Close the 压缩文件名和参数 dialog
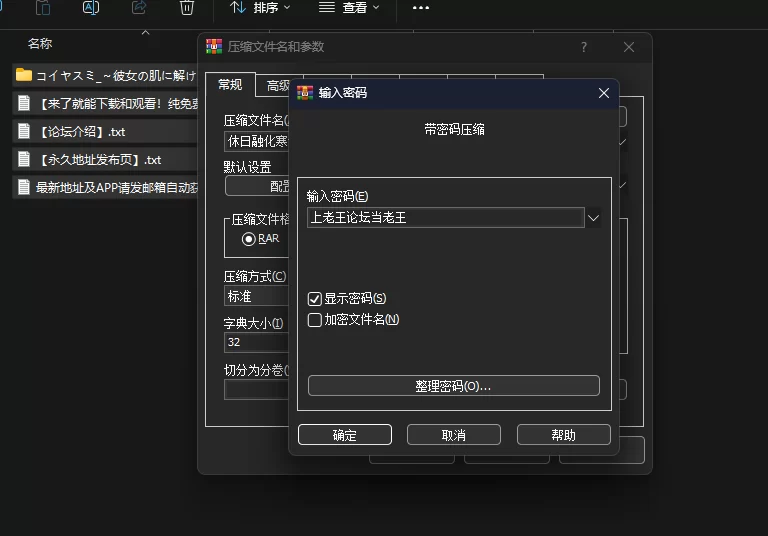 click(x=629, y=47)
